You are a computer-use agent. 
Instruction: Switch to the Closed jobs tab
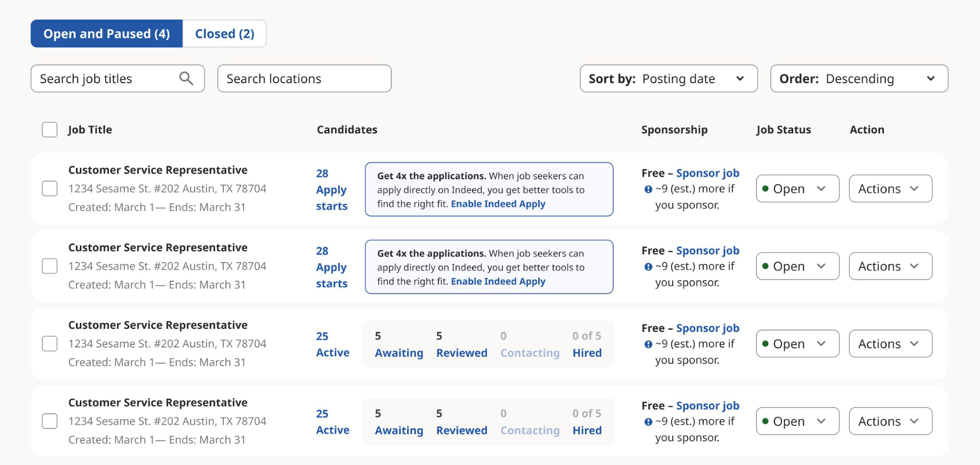(x=224, y=33)
